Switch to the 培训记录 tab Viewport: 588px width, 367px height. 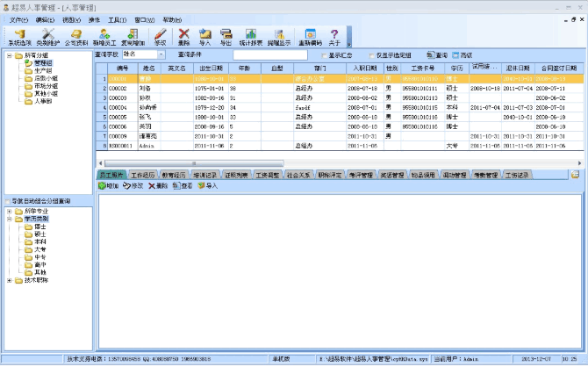click(204, 175)
